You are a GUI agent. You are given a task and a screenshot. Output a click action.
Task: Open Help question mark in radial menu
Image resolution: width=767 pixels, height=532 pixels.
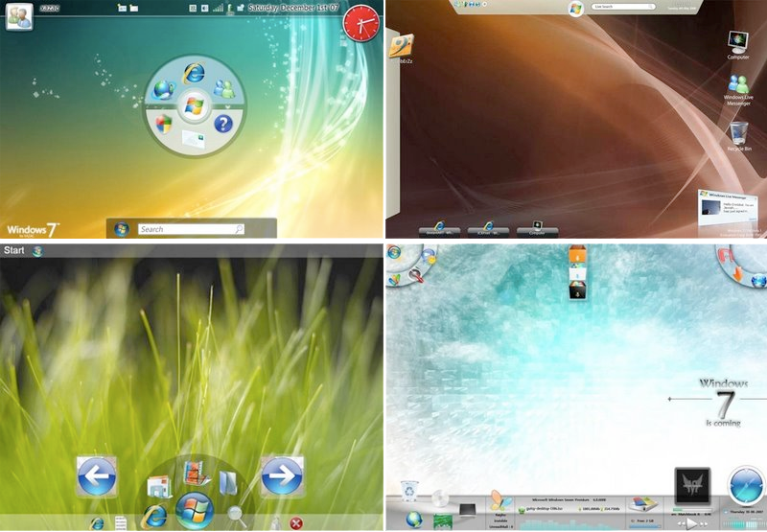tap(223, 124)
